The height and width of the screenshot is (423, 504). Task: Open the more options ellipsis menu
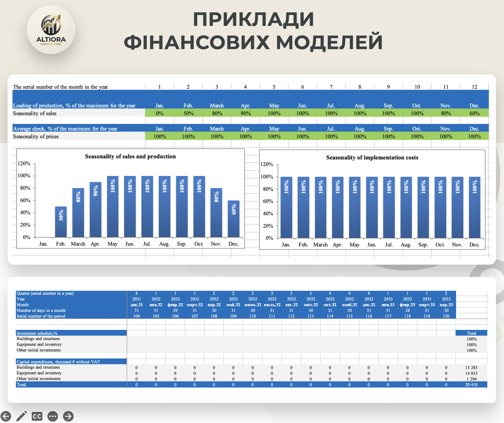point(52,416)
